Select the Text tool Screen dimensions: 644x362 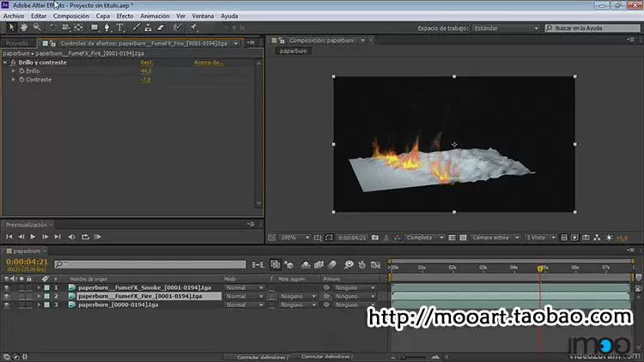coord(120,27)
